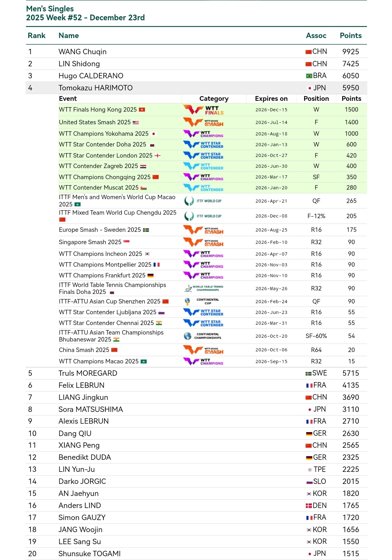Screen dimensions: 392x560
Task: Expand Hugo CALDERANO's ranking row
Action: [196, 76]
